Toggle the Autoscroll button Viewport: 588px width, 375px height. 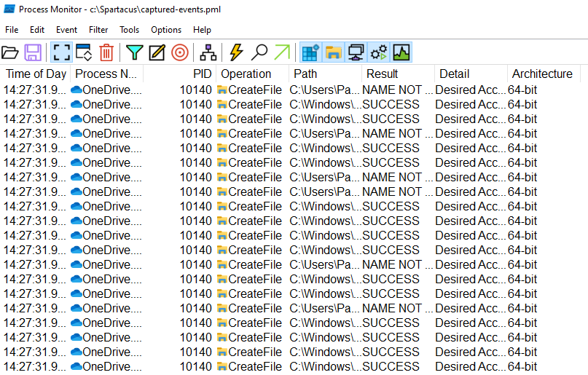(84, 52)
